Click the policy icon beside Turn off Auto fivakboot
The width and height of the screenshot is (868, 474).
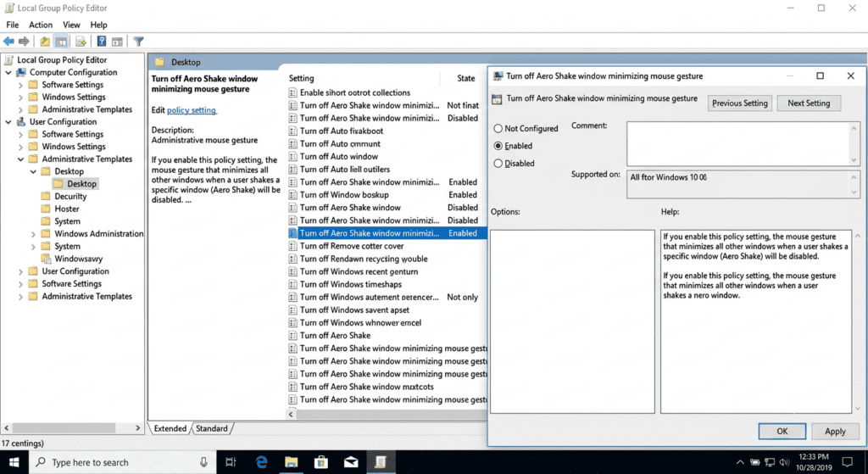(x=292, y=131)
